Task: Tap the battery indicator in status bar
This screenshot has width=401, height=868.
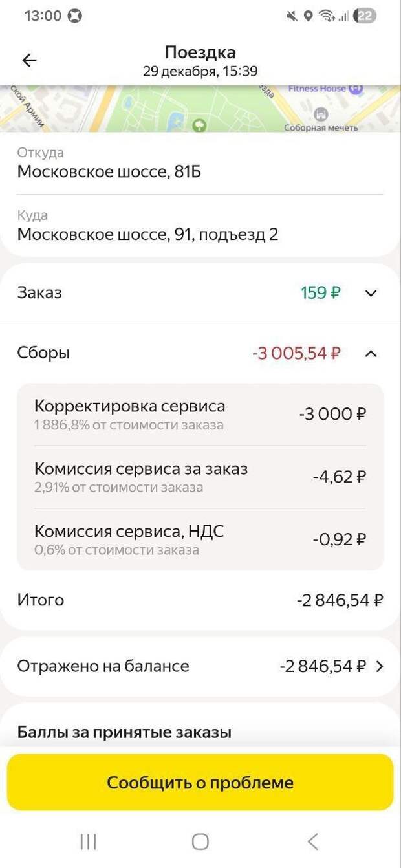Action: point(365,16)
